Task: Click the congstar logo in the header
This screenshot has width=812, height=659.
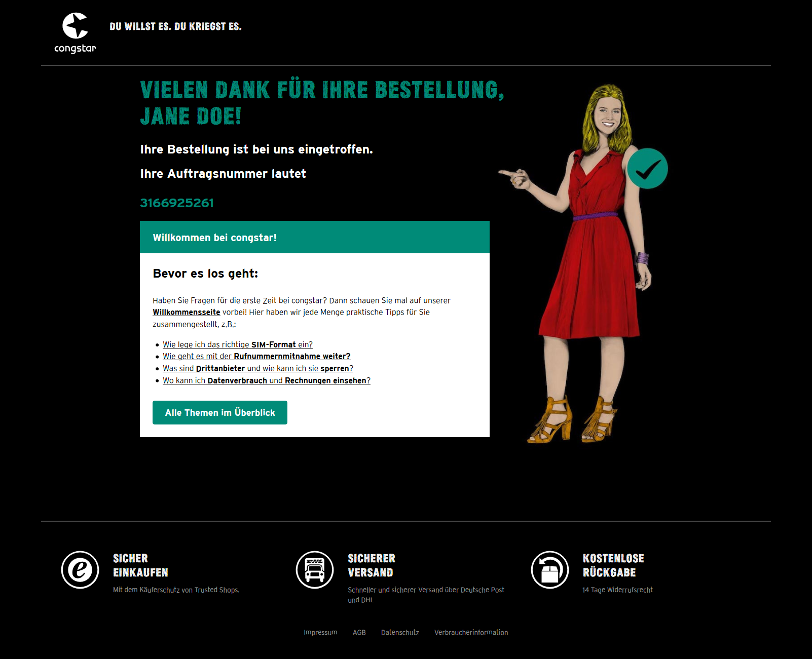Action: pos(75,33)
